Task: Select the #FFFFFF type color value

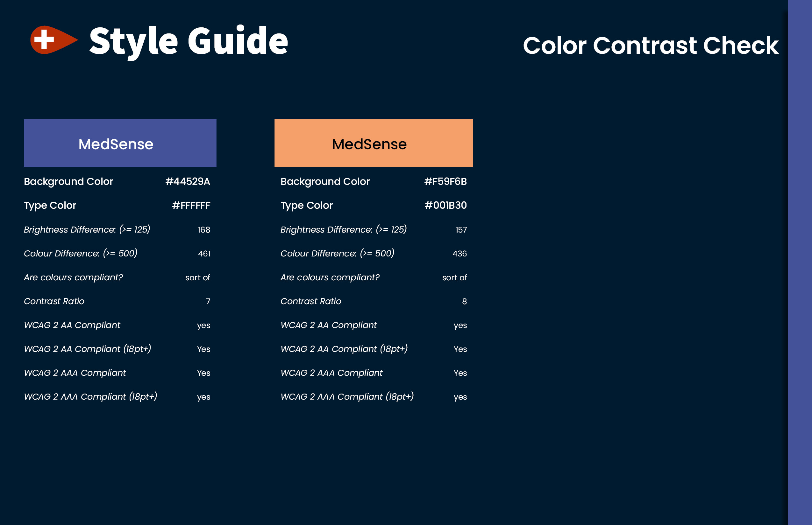Action: pos(191,205)
